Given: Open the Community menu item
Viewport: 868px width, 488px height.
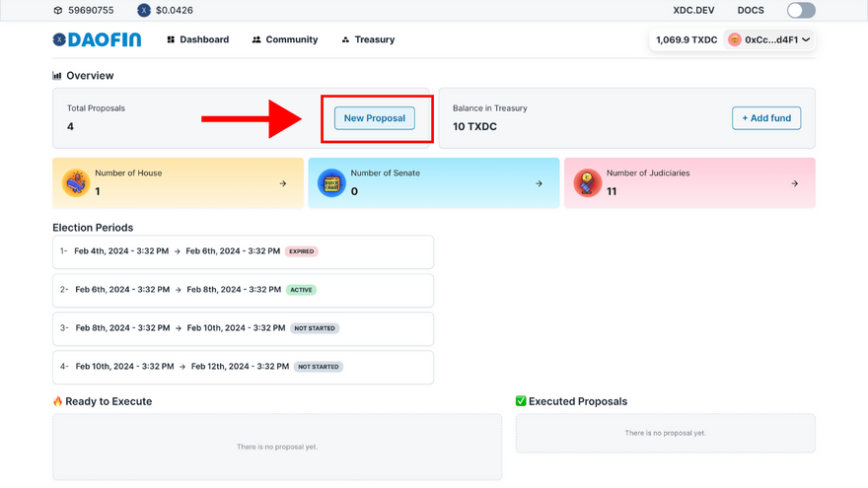Looking at the screenshot, I should point(284,39).
